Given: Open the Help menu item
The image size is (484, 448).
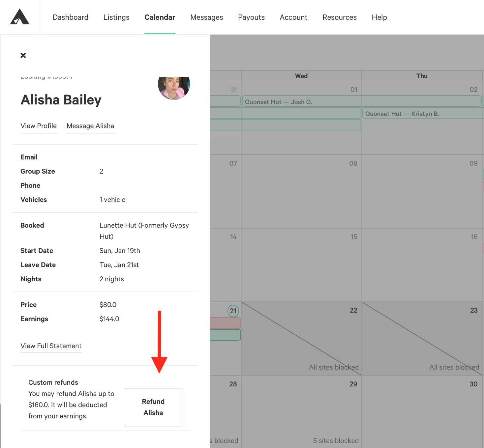Looking at the screenshot, I should click(x=379, y=17).
